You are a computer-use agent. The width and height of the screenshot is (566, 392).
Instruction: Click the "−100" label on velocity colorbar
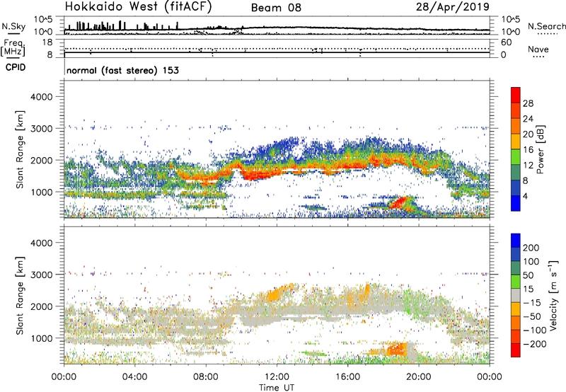(x=535, y=330)
